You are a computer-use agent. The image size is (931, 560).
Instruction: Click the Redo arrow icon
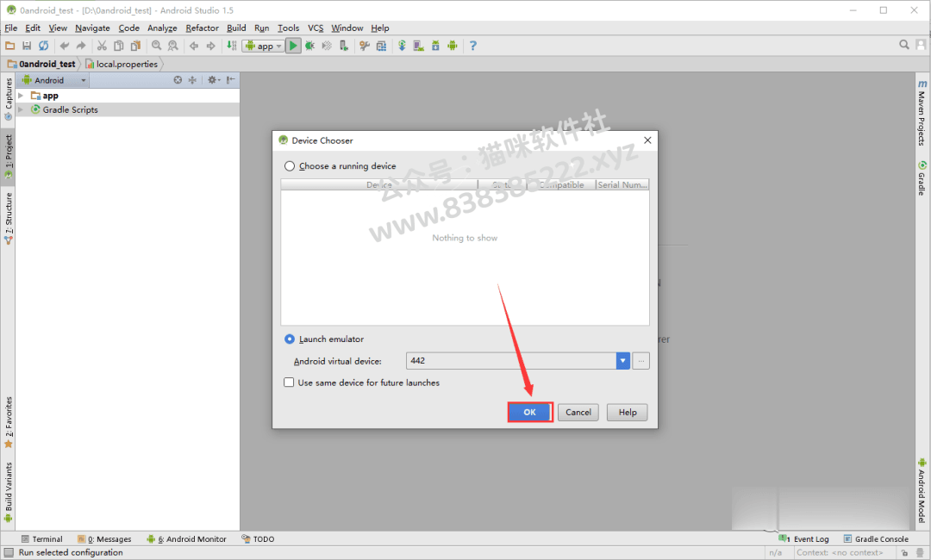click(81, 46)
